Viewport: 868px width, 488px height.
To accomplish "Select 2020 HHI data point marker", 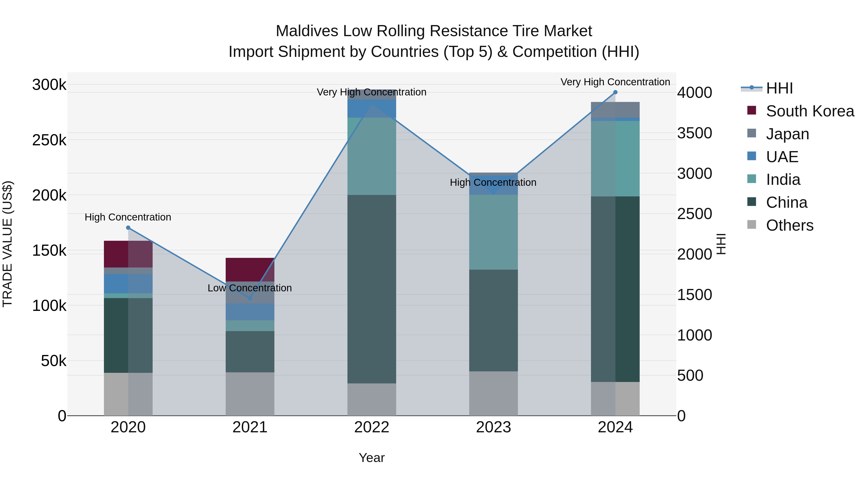I will 128,228.
